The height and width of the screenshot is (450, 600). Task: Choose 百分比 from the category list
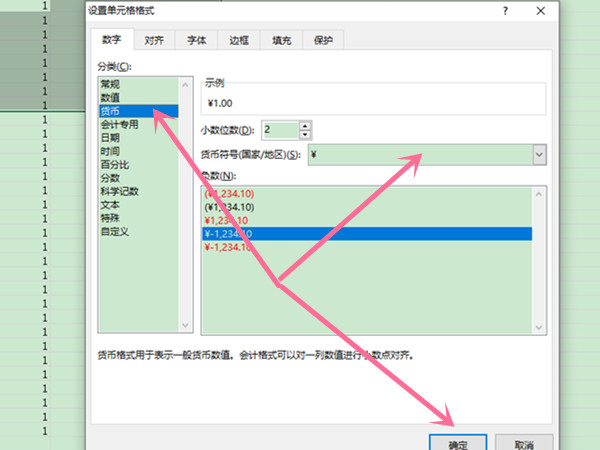(114, 164)
